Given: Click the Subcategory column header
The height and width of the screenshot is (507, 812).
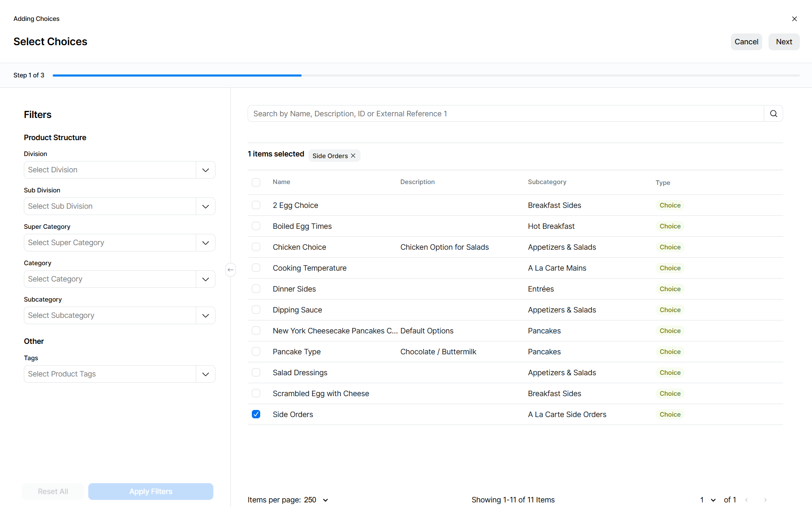Looking at the screenshot, I should pos(547,182).
